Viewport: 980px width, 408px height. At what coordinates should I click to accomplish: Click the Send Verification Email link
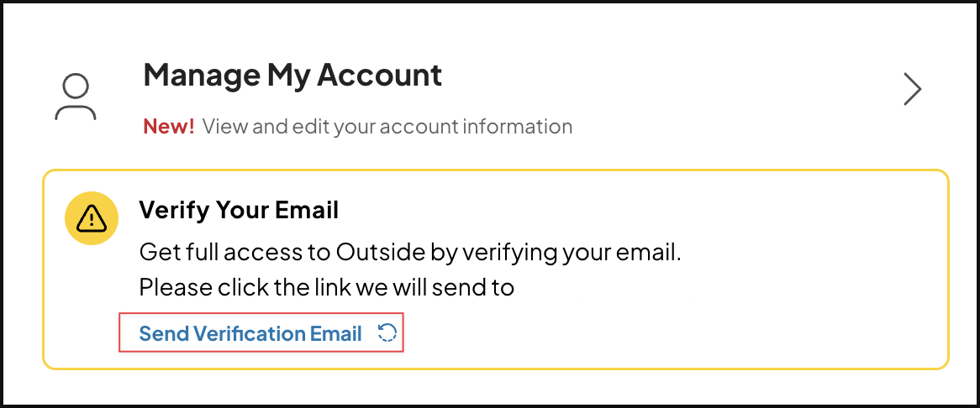(x=250, y=334)
